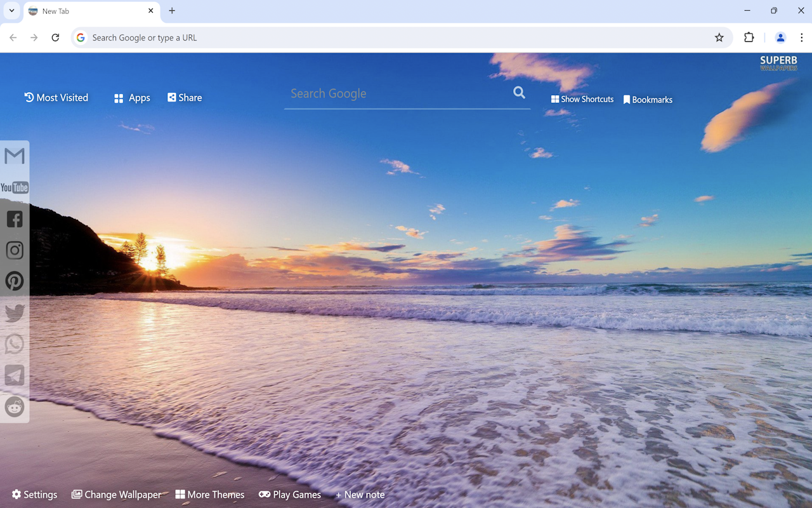Select the New Tab tab
This screenshot has width=812, height=508.
(x=92, y=11)
